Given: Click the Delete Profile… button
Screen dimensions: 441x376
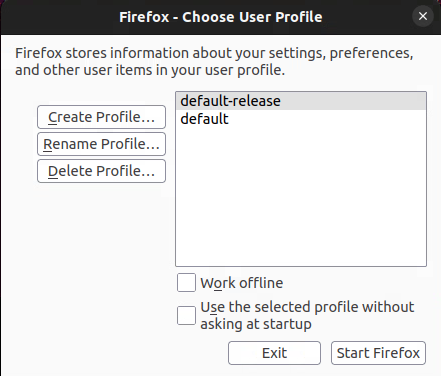Looking at the screenshot, I should [x=101, y=171].
